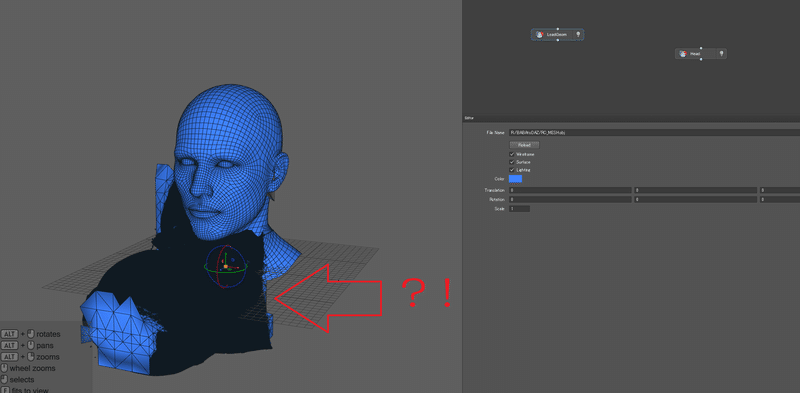Click the transform gizmo center handle
Image resolution: width=800 pixels, height=393 pixels.
pos(226,266)
